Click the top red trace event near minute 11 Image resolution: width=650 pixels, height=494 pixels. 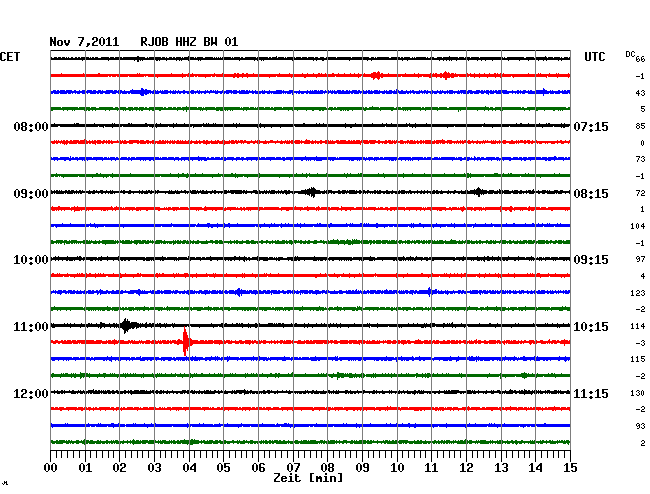446,75
